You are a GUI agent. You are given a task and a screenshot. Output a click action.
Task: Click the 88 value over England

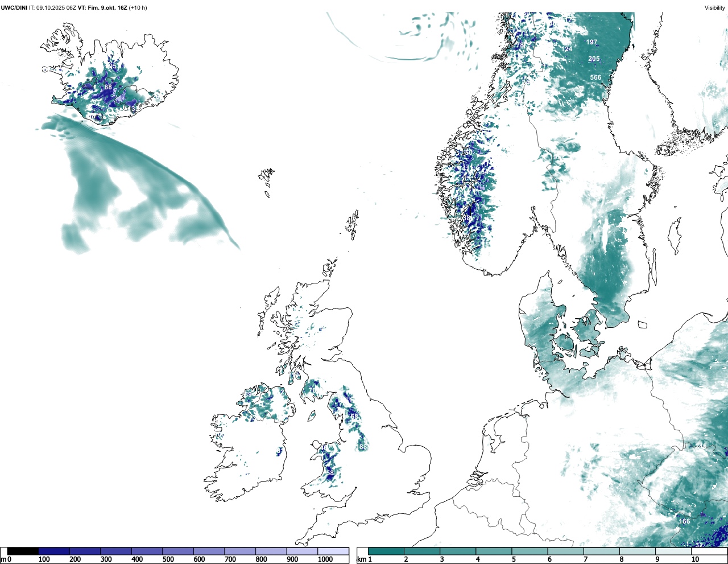tap(363, 447)
